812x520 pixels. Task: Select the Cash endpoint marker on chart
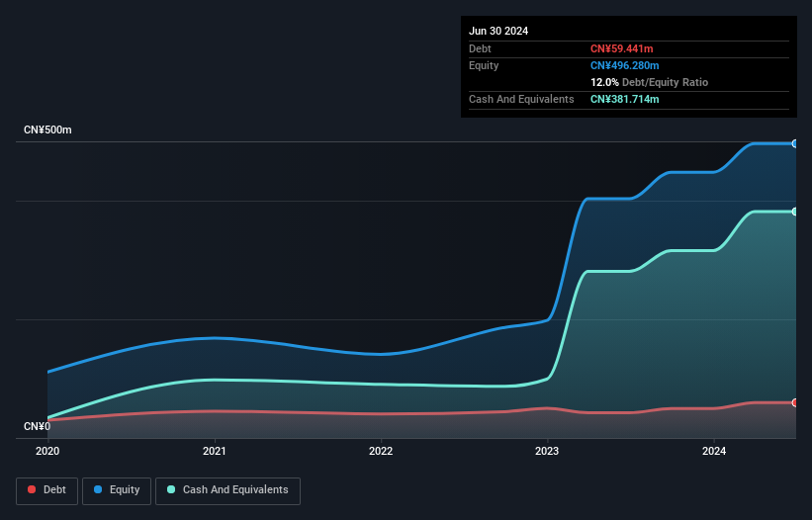point(795,212)
